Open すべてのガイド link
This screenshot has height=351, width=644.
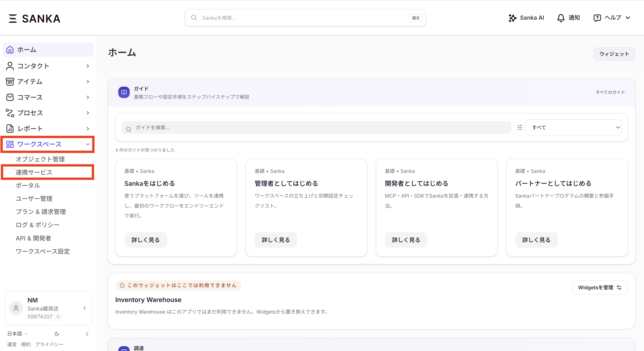pos(610,92)
